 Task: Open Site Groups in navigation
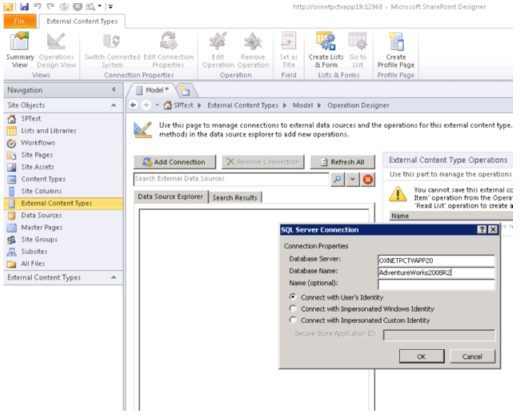point(39,239)
